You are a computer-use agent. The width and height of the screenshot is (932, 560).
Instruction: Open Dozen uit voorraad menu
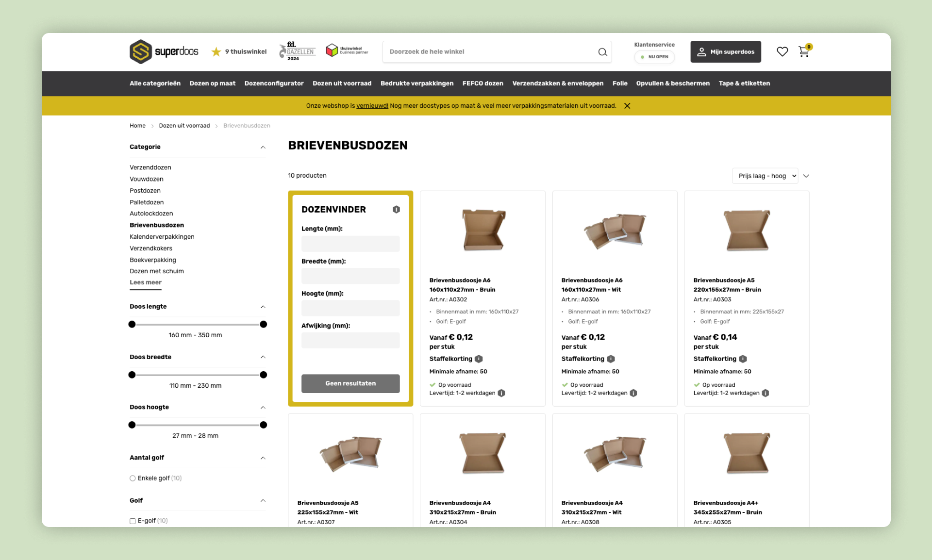[x=342, y=83]
